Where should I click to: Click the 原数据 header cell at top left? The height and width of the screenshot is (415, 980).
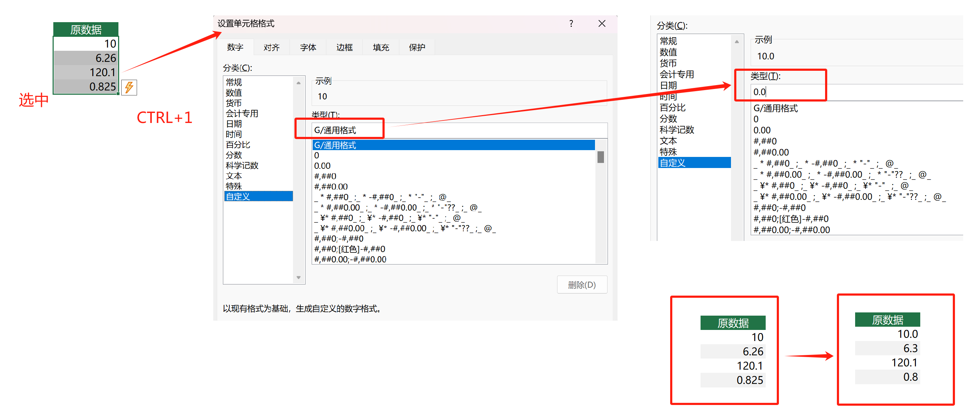click(86, 29)
